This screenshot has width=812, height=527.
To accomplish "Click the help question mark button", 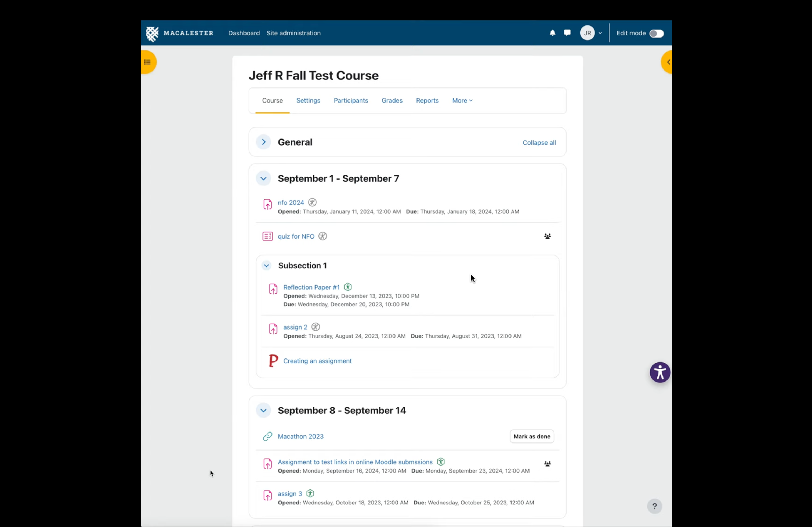I will pyautogui.click(x=654, y=506).
